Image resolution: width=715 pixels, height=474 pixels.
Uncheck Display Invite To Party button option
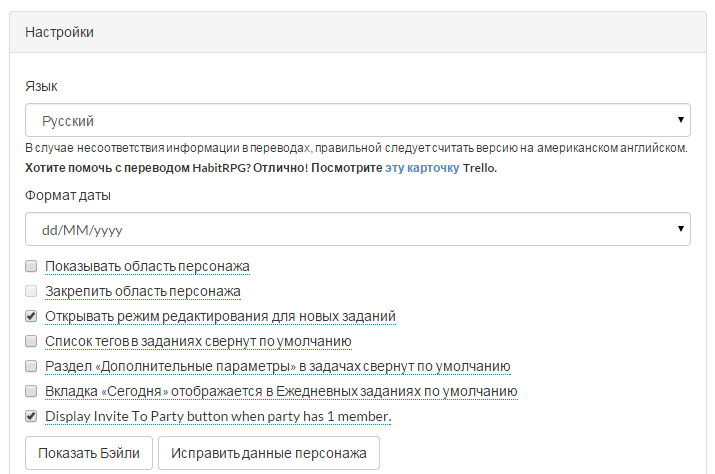[31, 417]
